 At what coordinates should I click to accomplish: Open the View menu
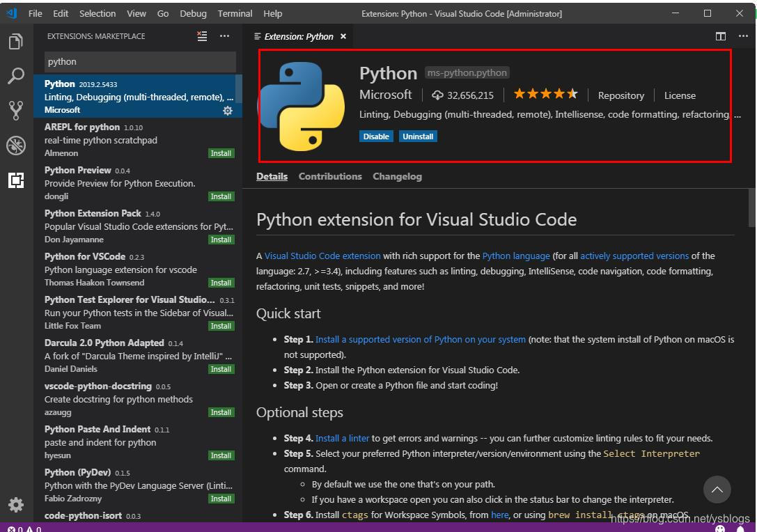point(136,13)
